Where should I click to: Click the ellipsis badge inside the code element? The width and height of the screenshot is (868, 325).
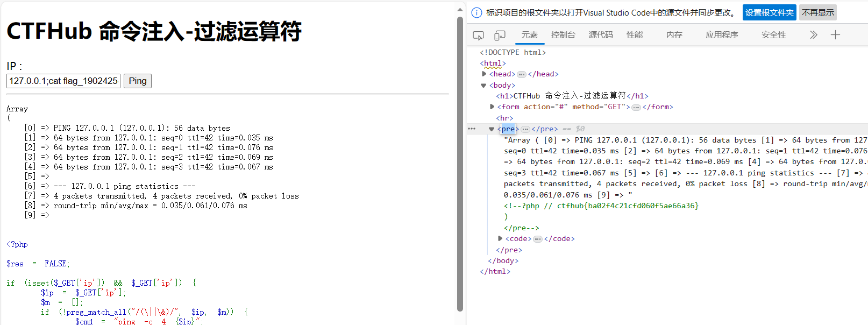538,239
